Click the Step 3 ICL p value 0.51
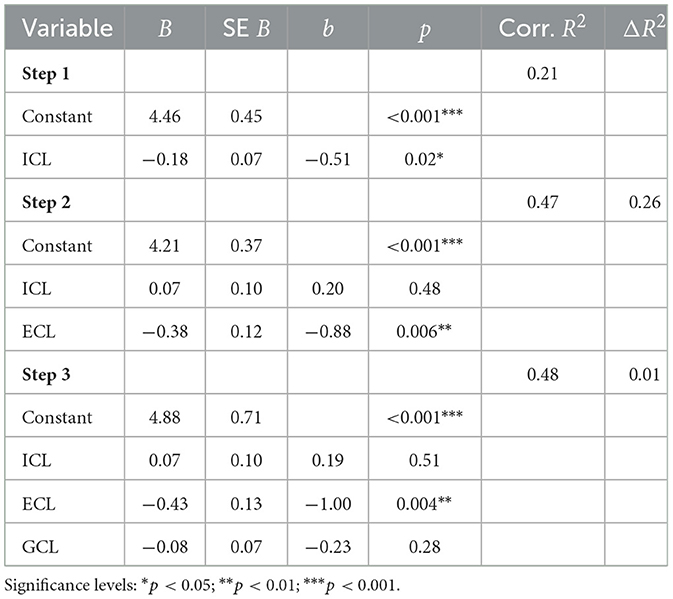Screen dimensions: 673x599 point(424,460)
